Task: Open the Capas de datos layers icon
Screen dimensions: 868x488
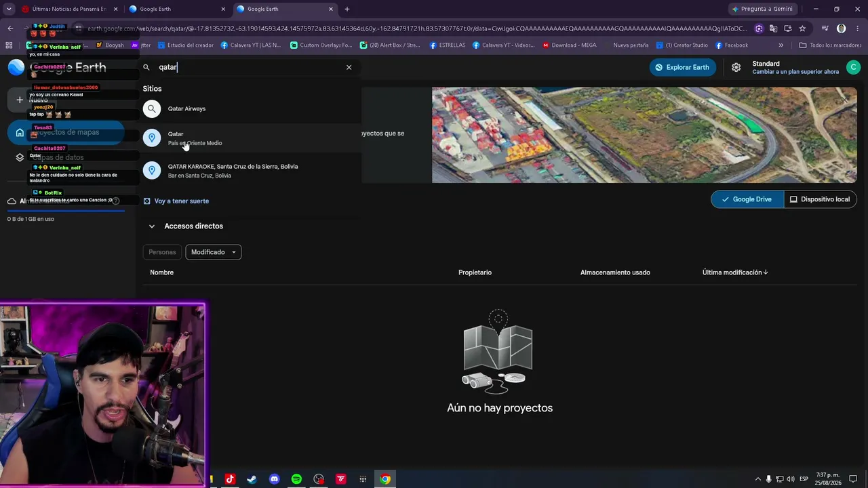Action: click(x=20, y=157)
